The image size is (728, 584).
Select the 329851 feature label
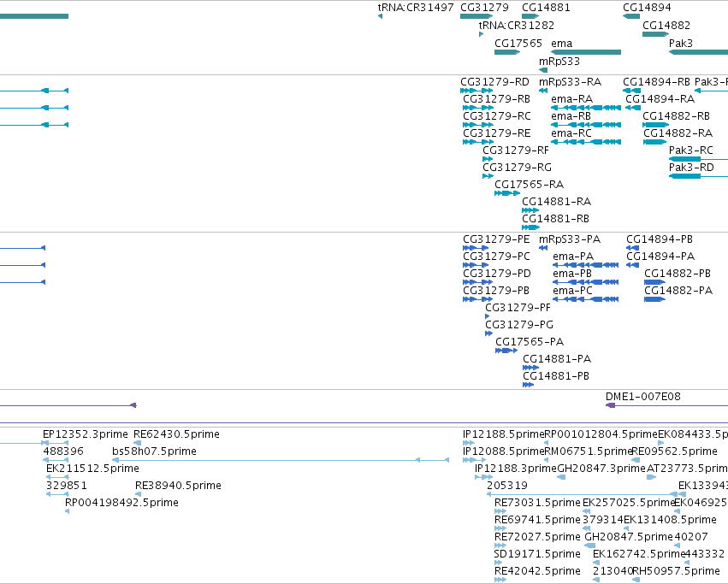(67, 486)
